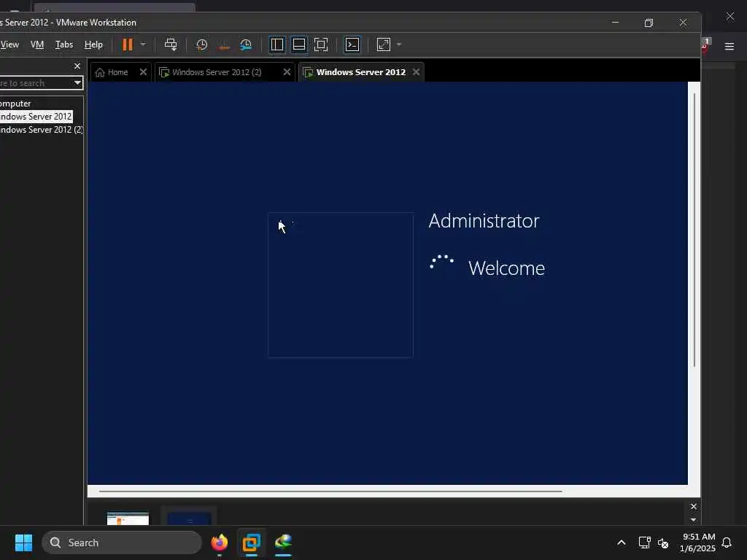Click the Suspend (pause) VM button
This screenshot has width=747, height=560.
click(x=127, y=44)
